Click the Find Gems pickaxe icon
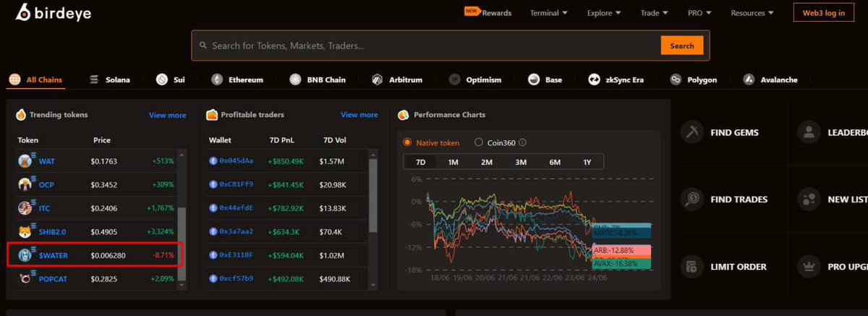Viewport: 868px width, 316px height. point(693,132)
